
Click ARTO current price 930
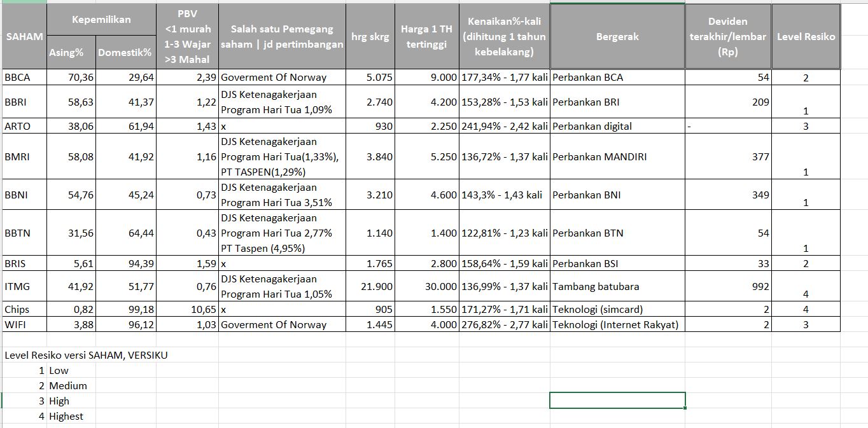pyautogui.click(x=370, y=126)
